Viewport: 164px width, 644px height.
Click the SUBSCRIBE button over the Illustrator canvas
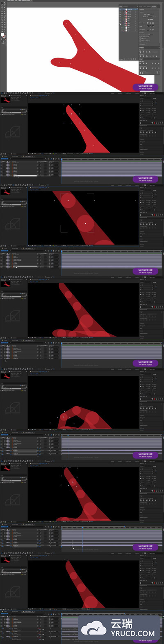pyautogui.click(x=145, y=87)
